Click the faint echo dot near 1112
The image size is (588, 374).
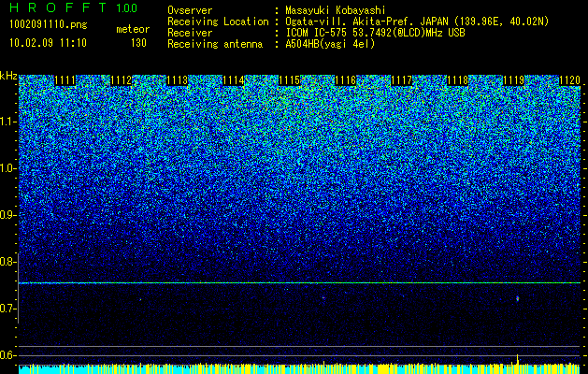pyautogui.click(x=140, y=299)
